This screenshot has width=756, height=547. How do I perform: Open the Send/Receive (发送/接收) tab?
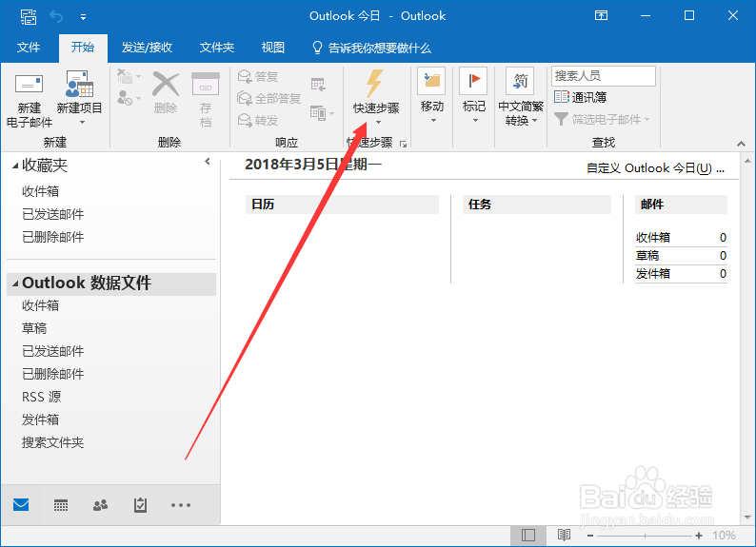click(147, 48)
